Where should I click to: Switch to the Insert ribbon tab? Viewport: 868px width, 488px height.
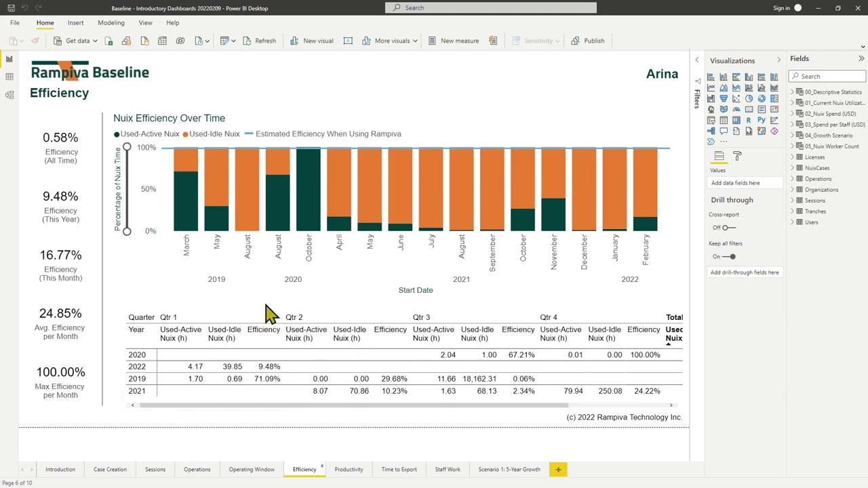coord(76,23)
